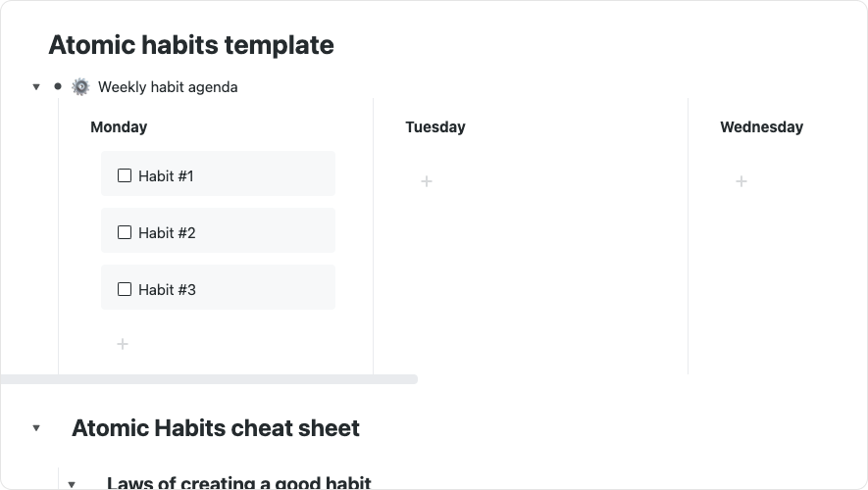Add a new card under Monday
This screenshot has width=868, height=490.
coord(123,344)
